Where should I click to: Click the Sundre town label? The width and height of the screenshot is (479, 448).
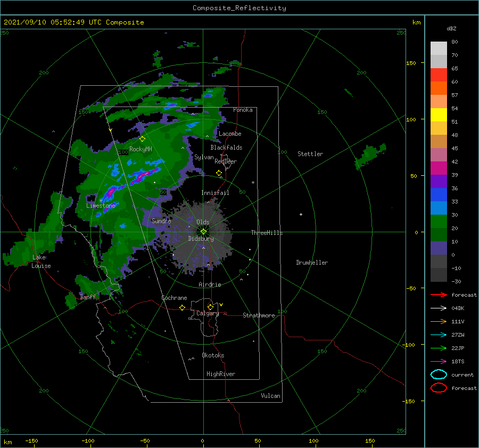click(161, 221)
